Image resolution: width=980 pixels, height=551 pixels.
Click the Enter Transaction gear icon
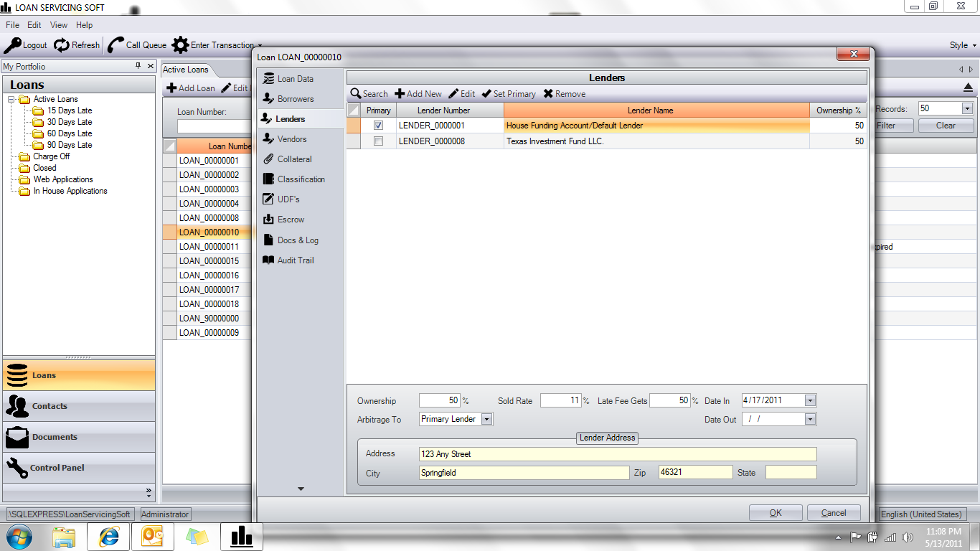pos(180,45)
